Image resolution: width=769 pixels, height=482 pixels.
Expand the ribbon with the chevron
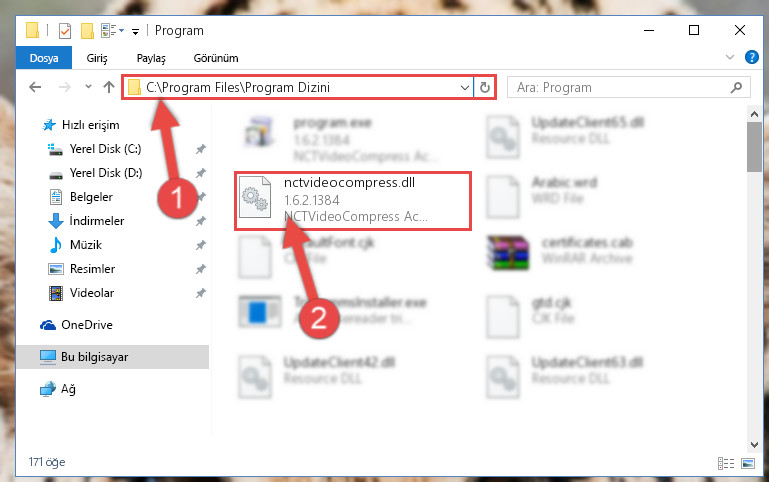[730, 57]
